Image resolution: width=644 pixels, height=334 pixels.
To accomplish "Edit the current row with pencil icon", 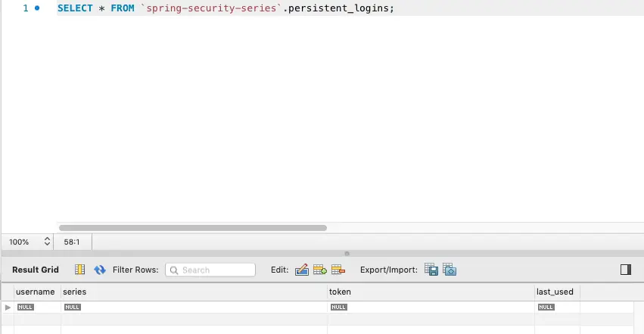I will pos(302,270).
